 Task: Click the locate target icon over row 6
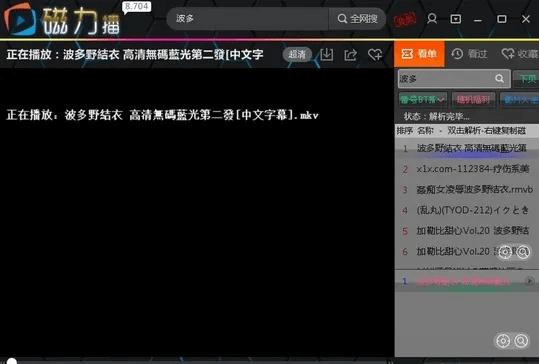tap(505, 252)
